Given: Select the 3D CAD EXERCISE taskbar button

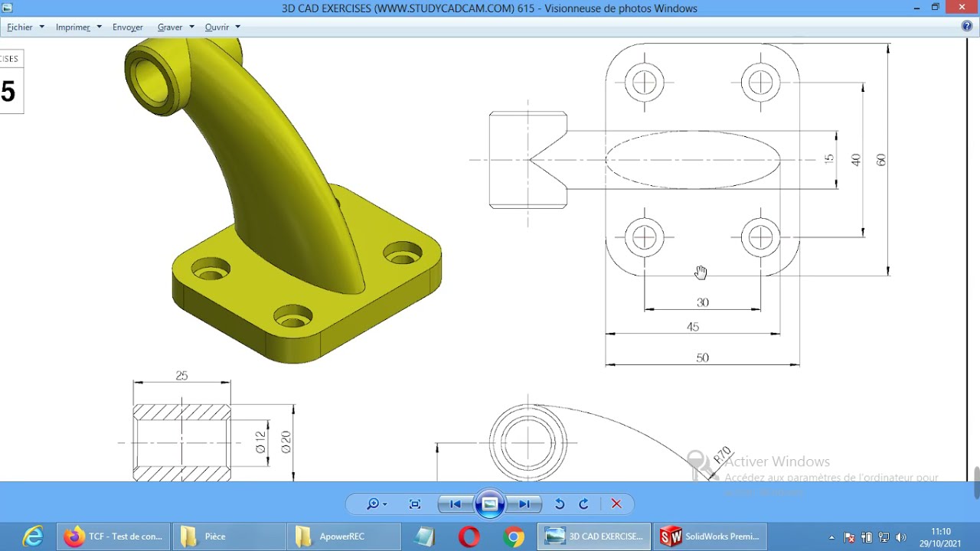Looking at the screenshot, I should [x=595, y=536].
